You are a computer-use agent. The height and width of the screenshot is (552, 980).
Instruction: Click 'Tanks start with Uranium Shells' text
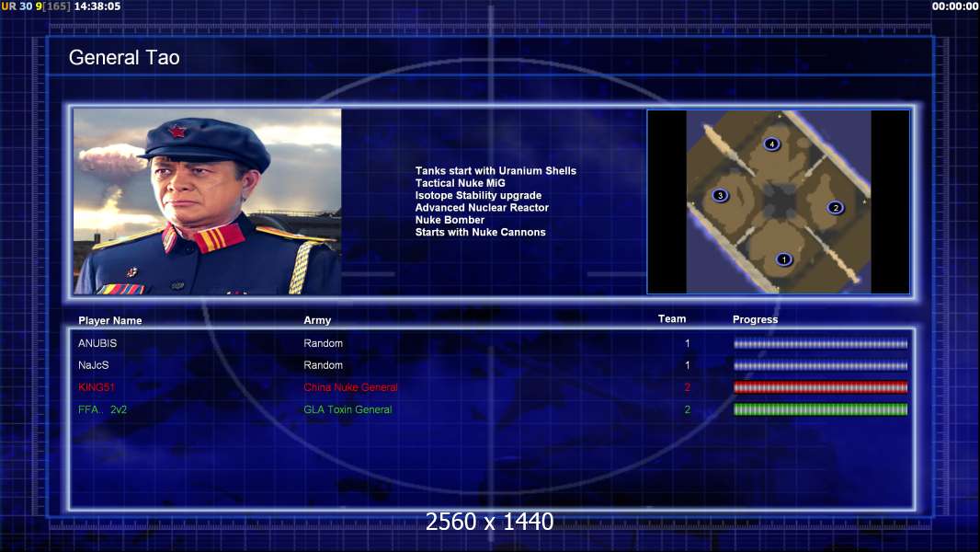click(x=496, y=171)
